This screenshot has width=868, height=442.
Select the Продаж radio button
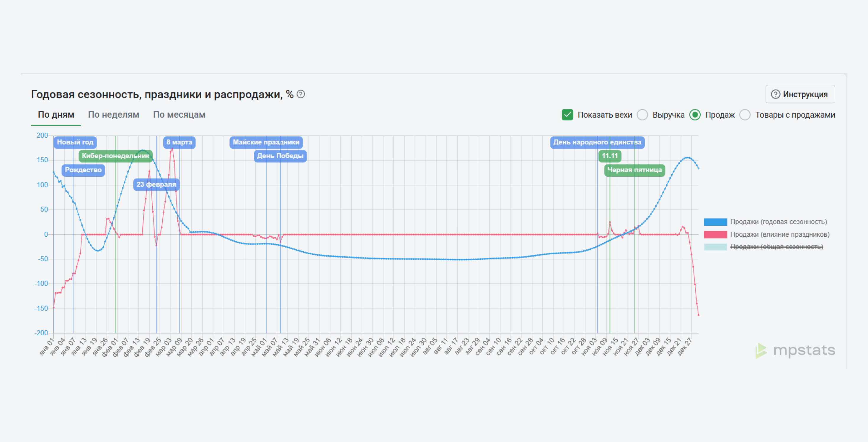coord(695,115)
